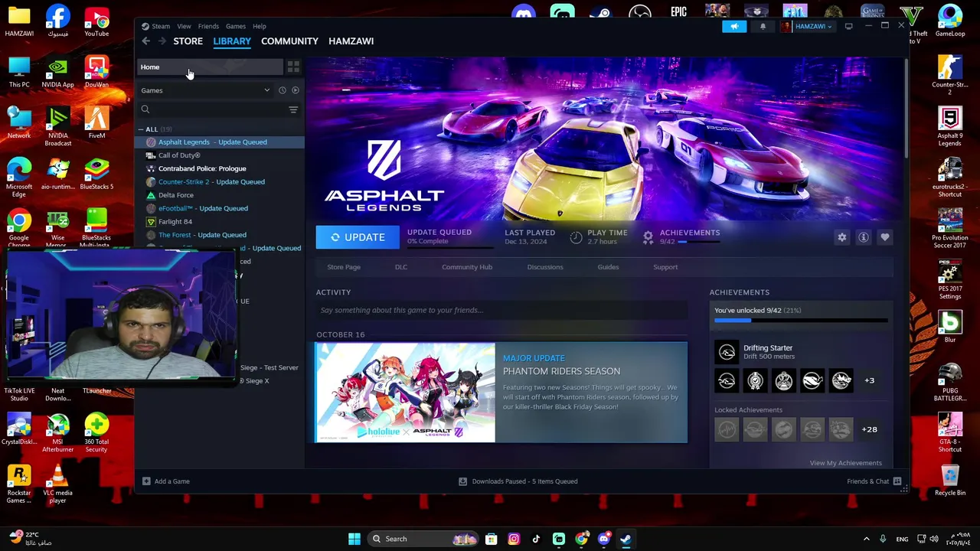Select Contraband Police: Prologue in library

pyautogui.click(x=202, y=168)
